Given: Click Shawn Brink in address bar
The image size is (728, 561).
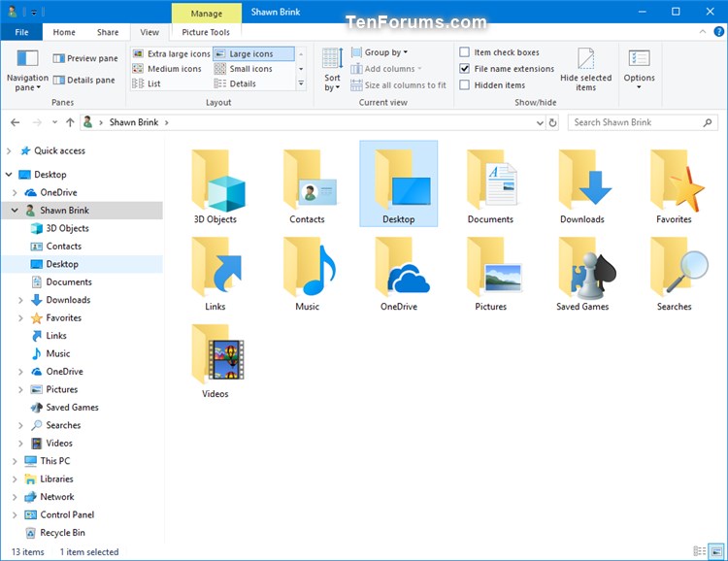Looking at the screenshot, I should 134,122.
